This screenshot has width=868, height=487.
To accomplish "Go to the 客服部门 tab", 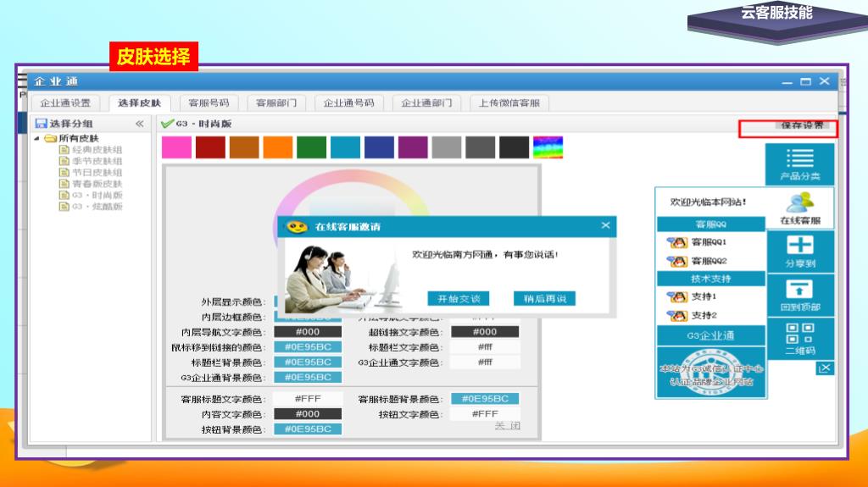I will click(276, 103).
